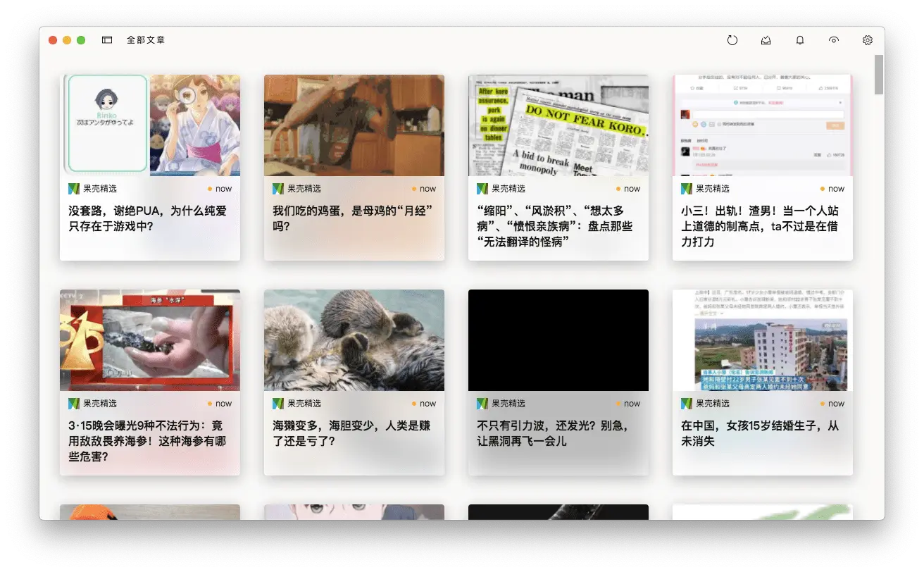Image resolution: width=924 pixels, height=572 pixels.
Task: Open the settings gear icon
Action: (868, 40)
